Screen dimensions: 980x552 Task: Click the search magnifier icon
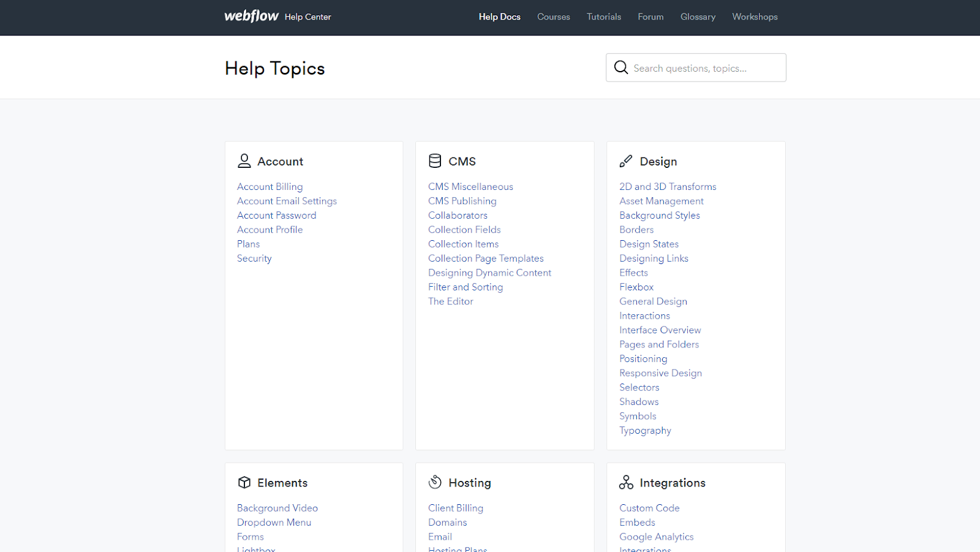point(621,67)
